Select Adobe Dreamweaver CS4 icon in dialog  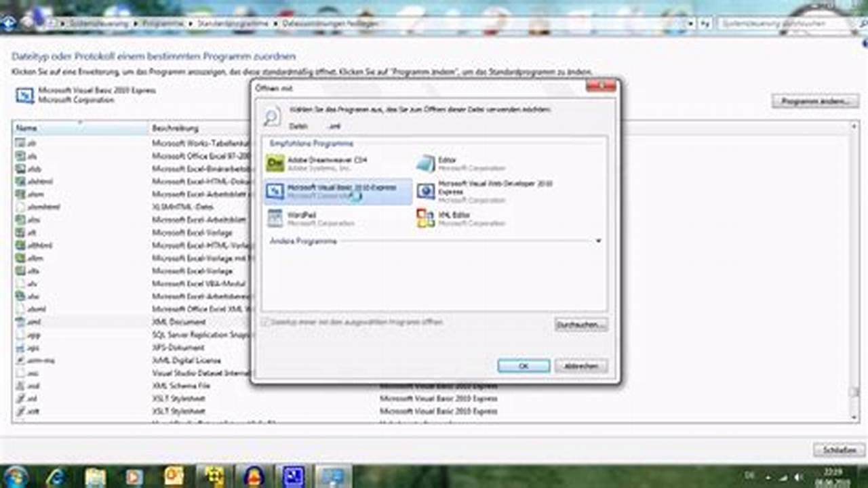pyautogui.click(x=275, y=163)
